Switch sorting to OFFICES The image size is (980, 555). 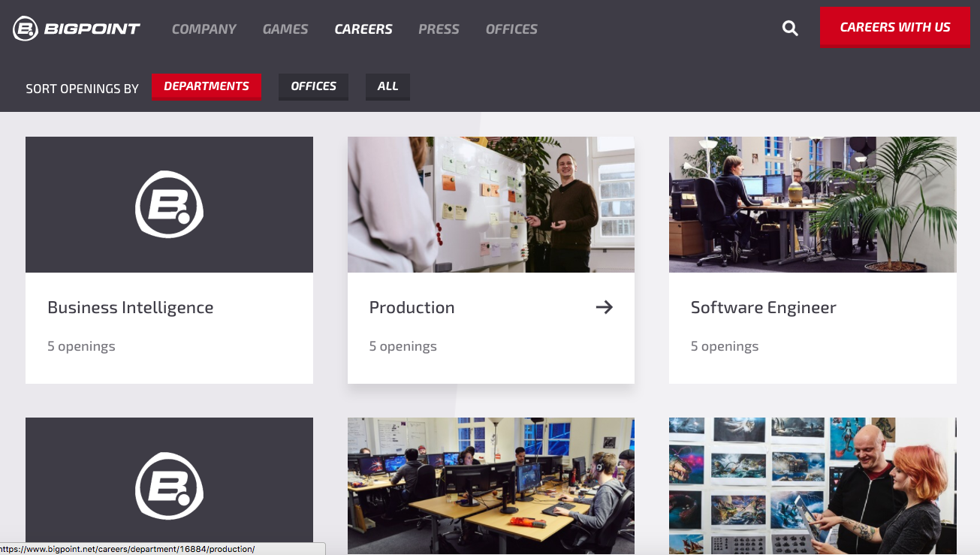pos(313,86)
